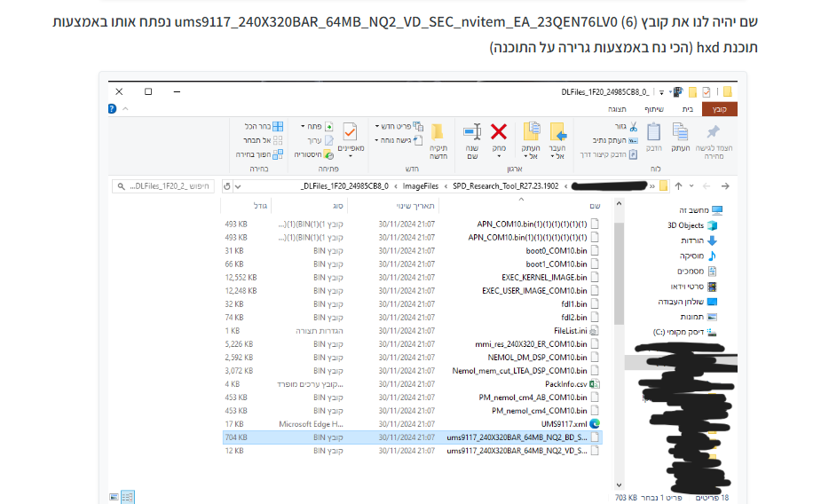Click Copy path (העתק נתיב)
Image resolution: width=821 pixels, height=504 pixels.
click(615, 140)
